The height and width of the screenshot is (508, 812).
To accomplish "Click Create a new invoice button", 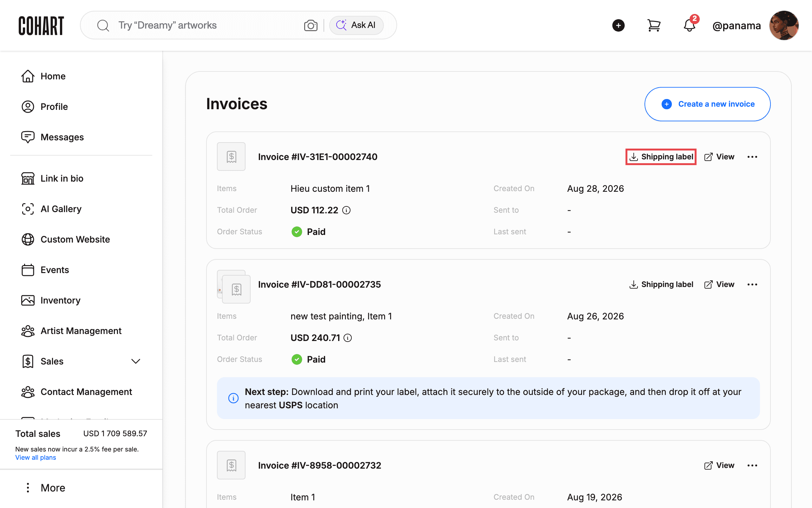I will (707, 104).
